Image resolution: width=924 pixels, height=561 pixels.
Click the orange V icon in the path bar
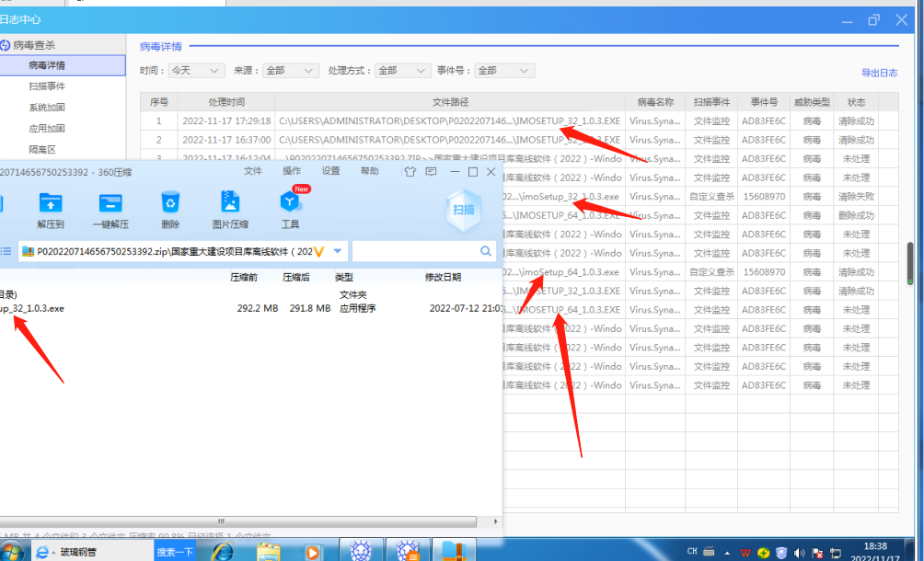319,252
